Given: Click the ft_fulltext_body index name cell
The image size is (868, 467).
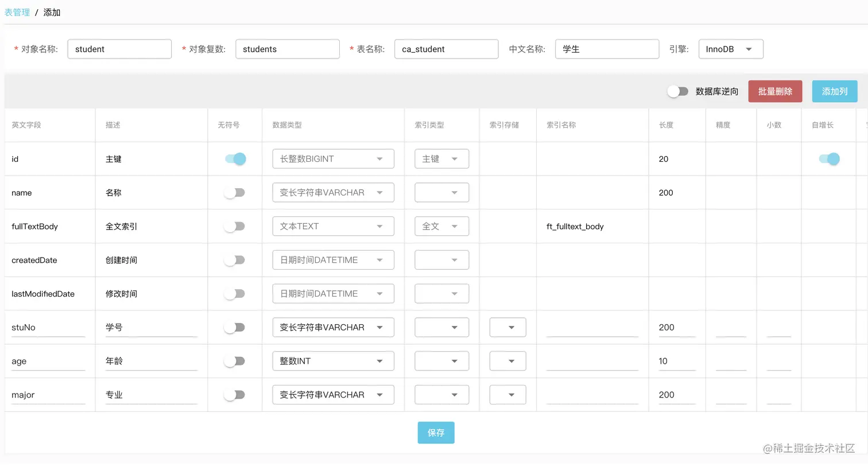Looking at the screenshot, I should 575,226.
